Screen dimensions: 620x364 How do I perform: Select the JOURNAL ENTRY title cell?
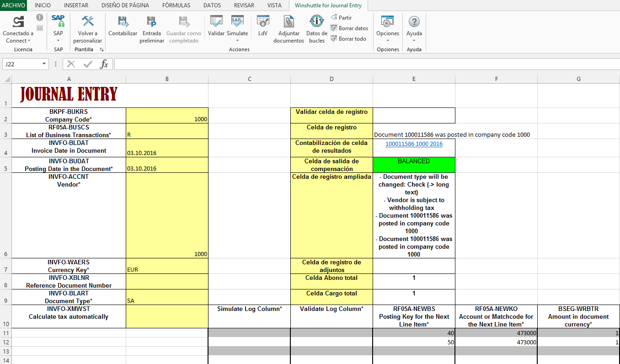pos(69,95)
